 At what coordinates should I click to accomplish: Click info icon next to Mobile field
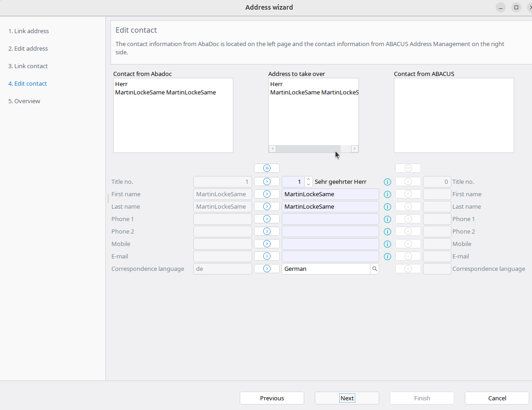387,244
